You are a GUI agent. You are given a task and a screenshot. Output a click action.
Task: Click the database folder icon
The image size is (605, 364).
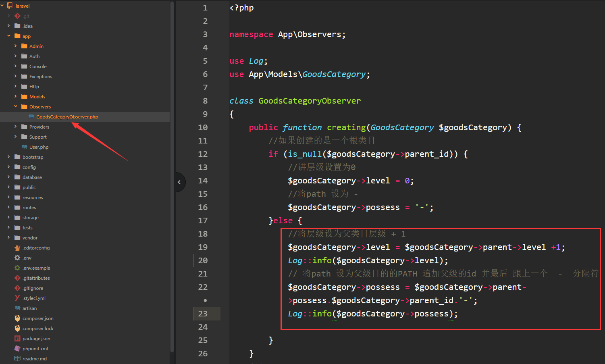click(17, 177)
